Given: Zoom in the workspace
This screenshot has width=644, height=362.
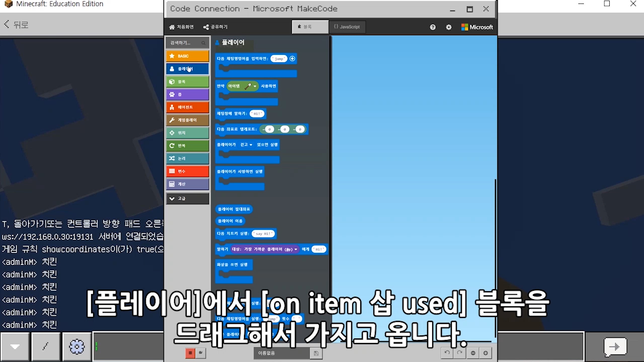Looking at the screenshot, I should coord(486,353).
